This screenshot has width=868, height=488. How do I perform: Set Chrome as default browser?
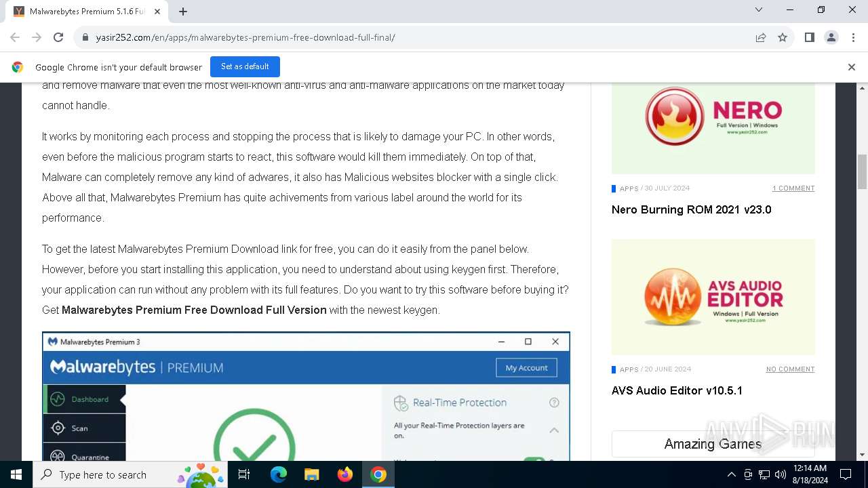point(245,66)
